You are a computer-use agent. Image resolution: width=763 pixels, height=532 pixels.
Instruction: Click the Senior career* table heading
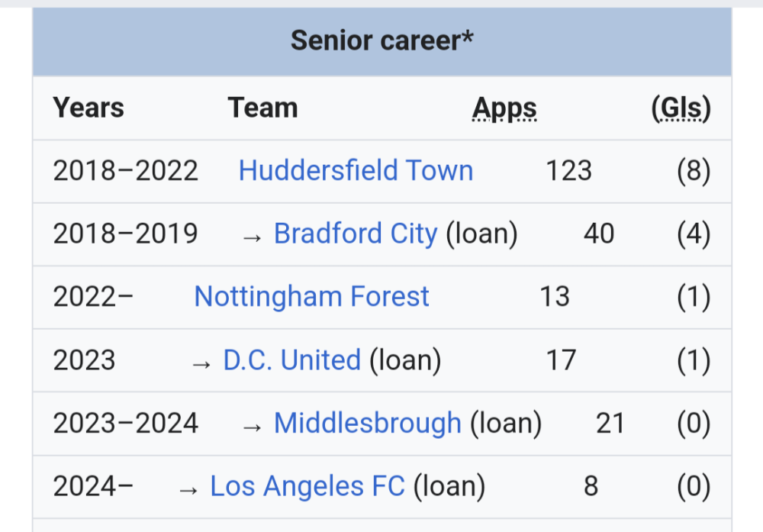(x=381, y=40)
